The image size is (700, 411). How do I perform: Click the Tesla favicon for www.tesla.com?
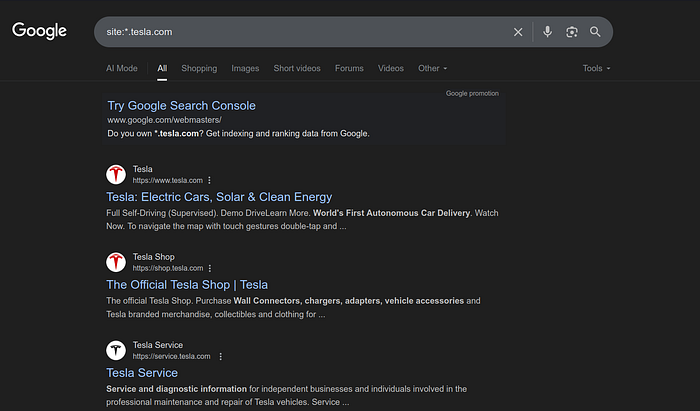[116, 174]
